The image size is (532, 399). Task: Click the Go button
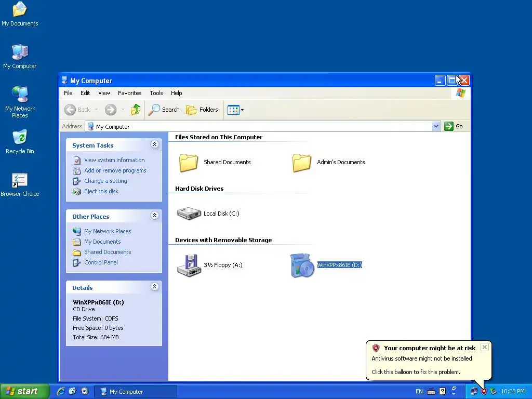(454, 126)
